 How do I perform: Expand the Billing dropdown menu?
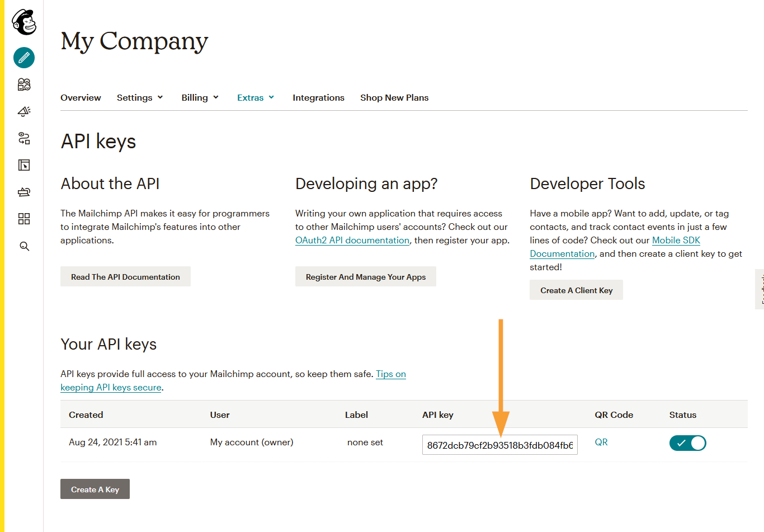[200, 97]
